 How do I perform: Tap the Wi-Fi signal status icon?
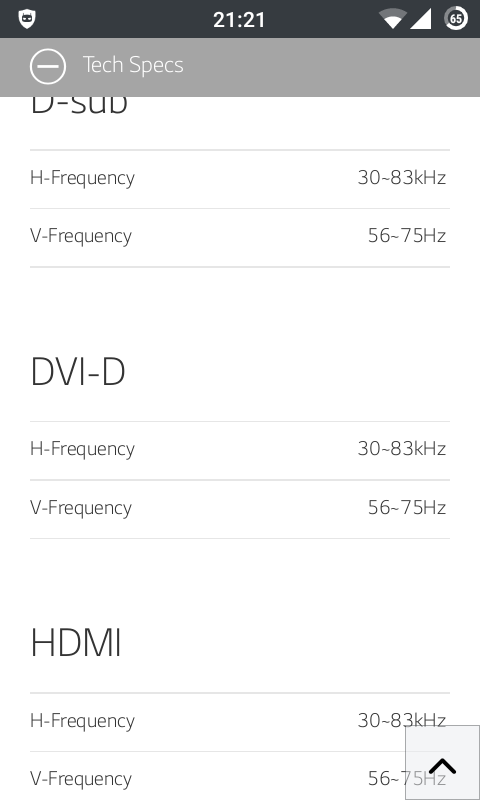coord(392,19)
